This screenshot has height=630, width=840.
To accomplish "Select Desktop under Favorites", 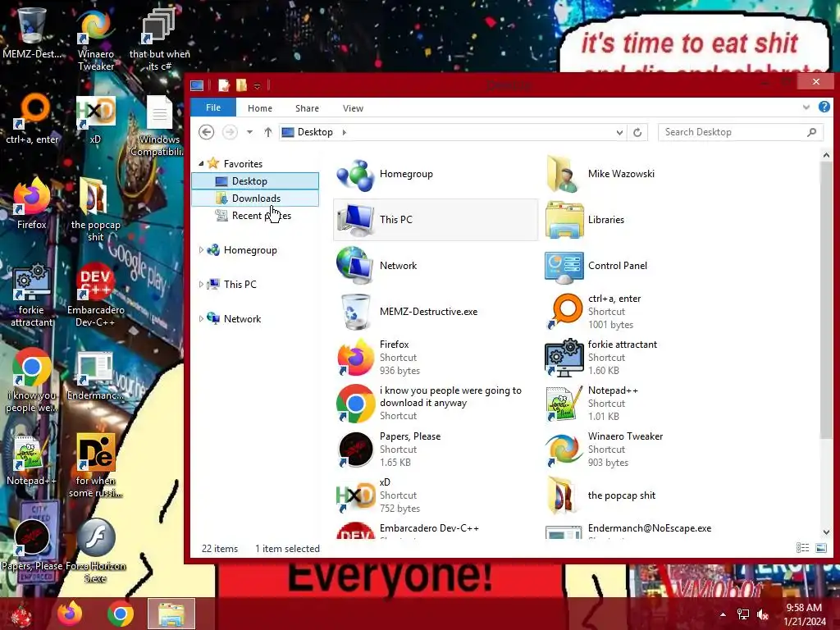I will point(255,181).
